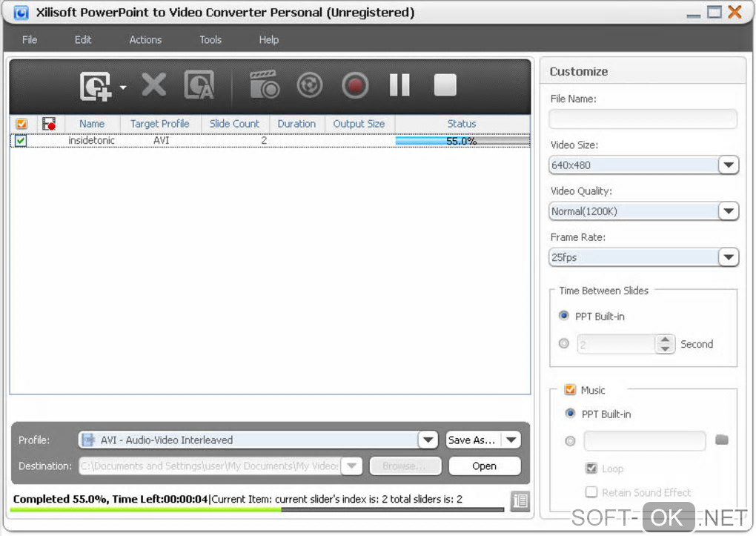Screen dimensions: 756x536
Task: Open the Actions menu
Action: coord(145,39)
